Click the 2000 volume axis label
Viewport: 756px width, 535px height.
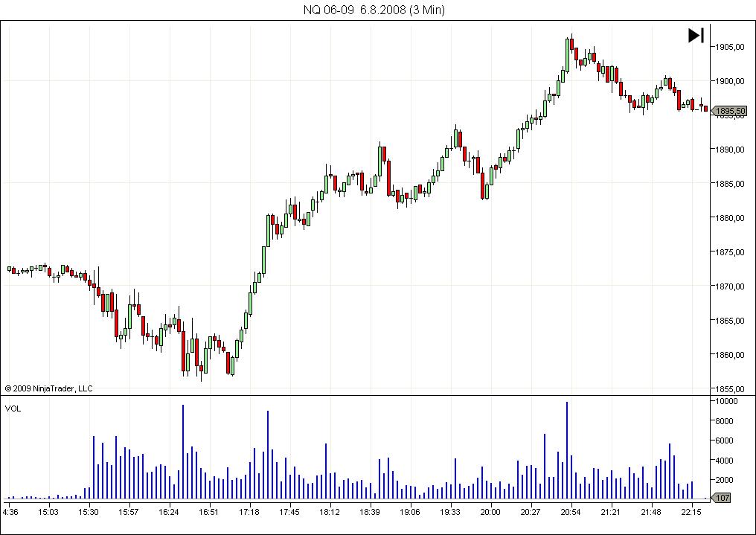click(725, 480)
